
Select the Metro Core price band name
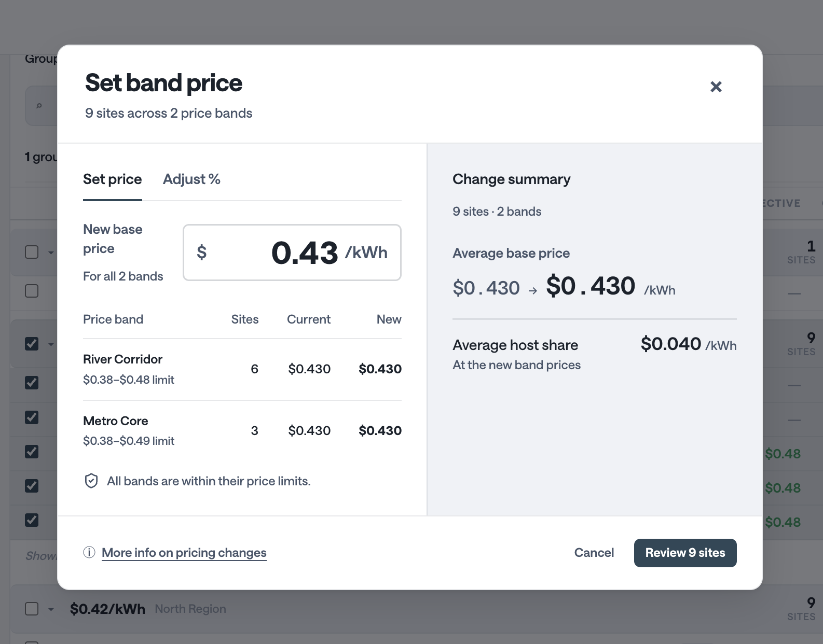[x=115, y=421]
